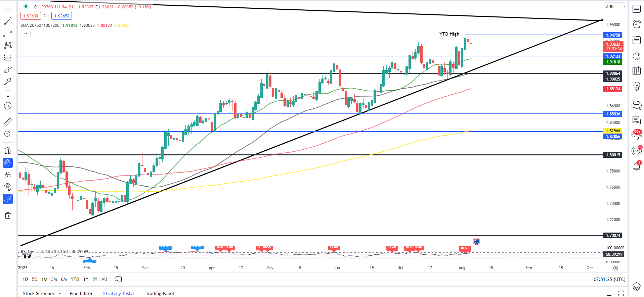Select the YTD High text annotation
This screenshot has height=297, width=644.
tap(449, 34)
